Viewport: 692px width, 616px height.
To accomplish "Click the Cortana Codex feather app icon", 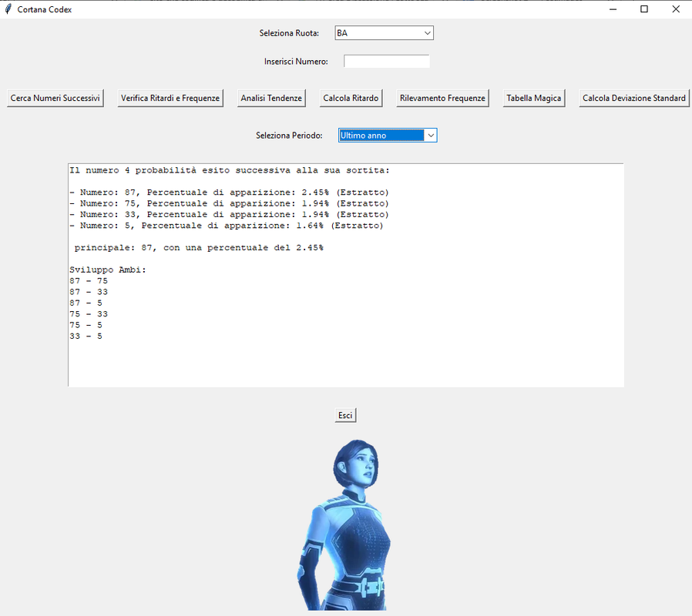I will [8, 9].
